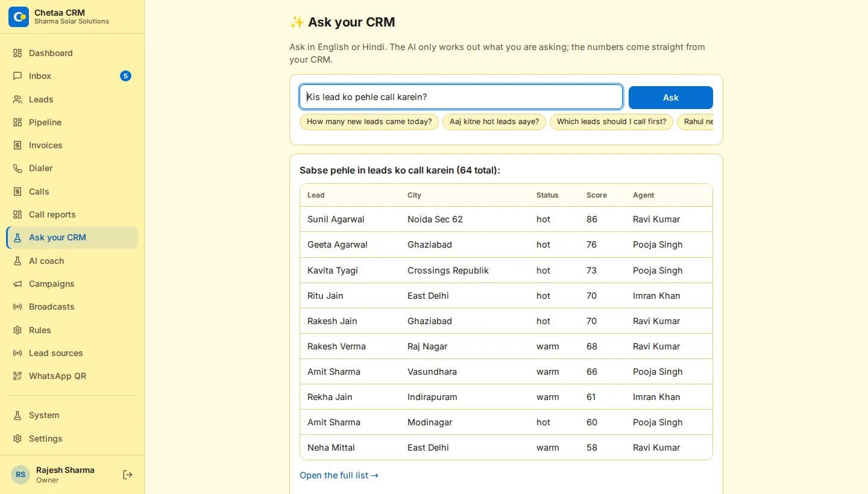
Task: Click the Broadcasts signal icon
Action: (17, 307)
